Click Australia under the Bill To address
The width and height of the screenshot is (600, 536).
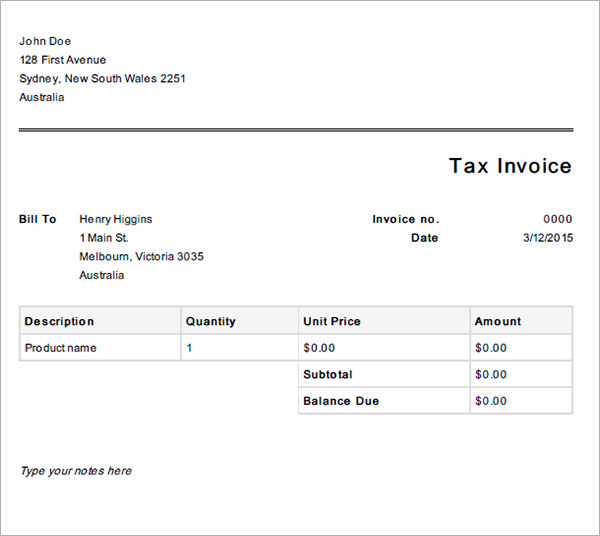(x=101, y=275)
